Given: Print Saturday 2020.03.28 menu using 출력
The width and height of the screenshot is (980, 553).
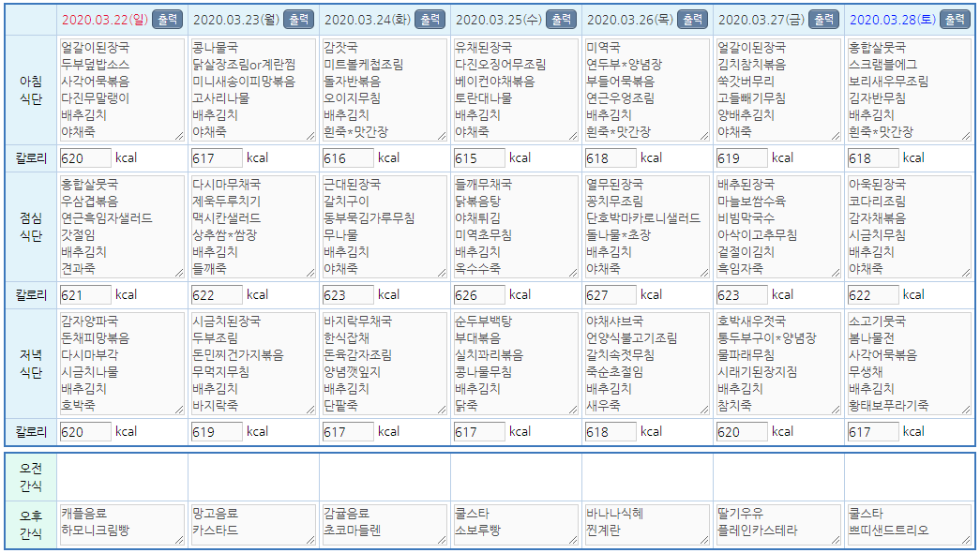Looking at the screenshot, I should (x=954, y=20).
